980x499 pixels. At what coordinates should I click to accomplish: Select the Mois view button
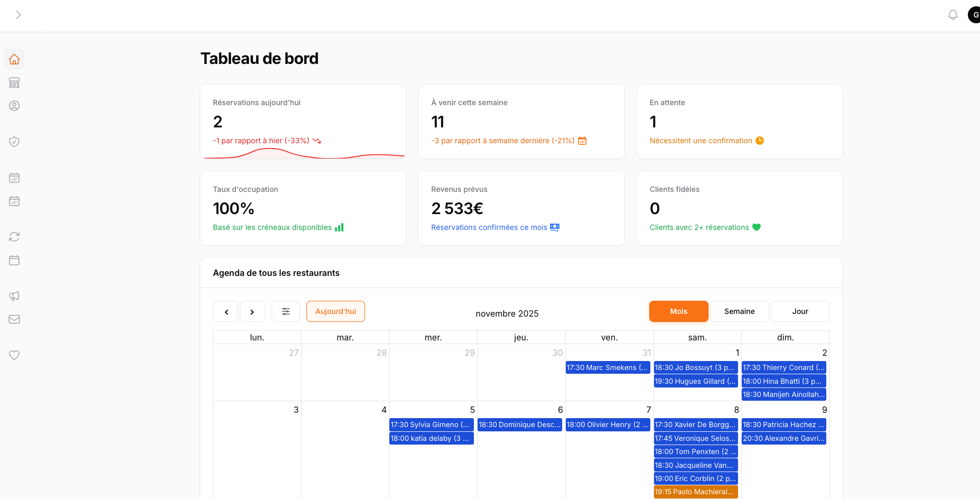[x=678, y=311]
